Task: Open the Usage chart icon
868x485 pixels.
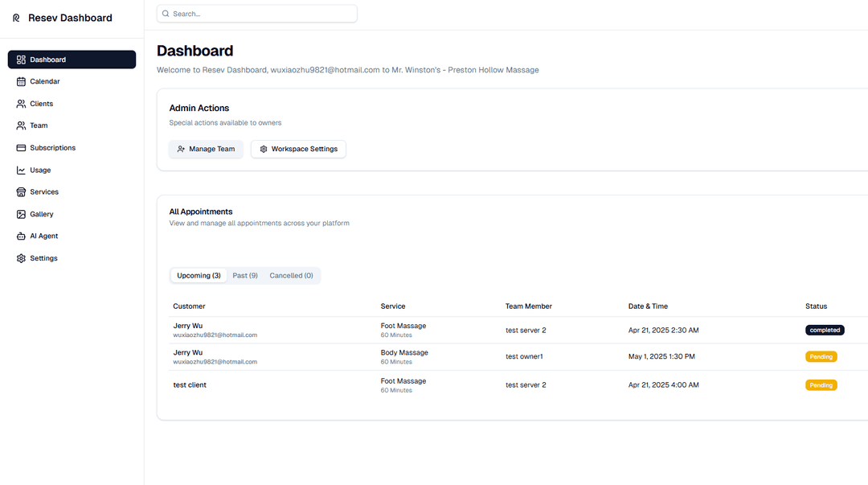Action: tap(22, 171)
